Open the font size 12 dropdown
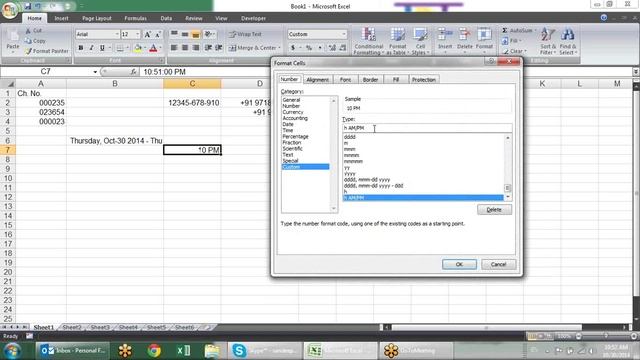Viewport: 640px width, 360px height. pos(138,34)
